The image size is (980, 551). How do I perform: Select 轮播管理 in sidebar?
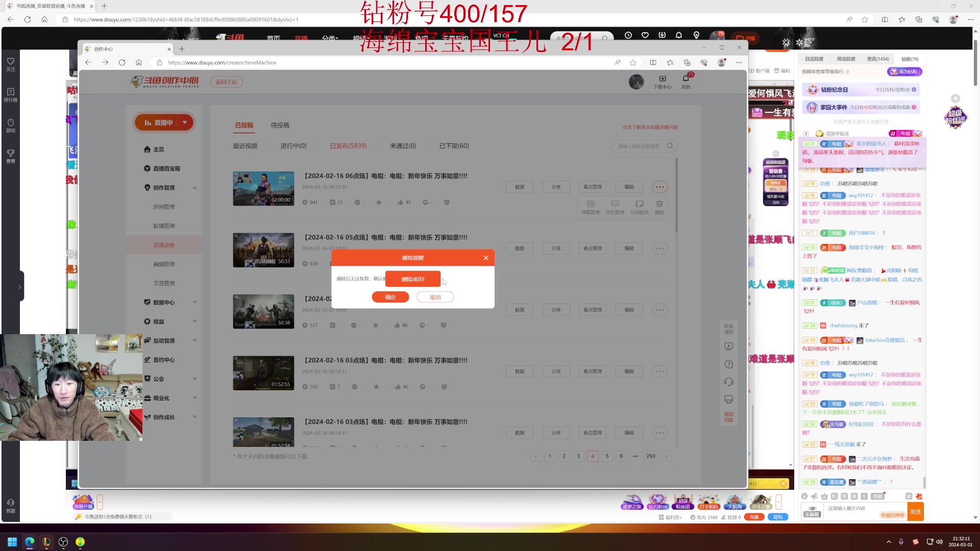(164, 226)
